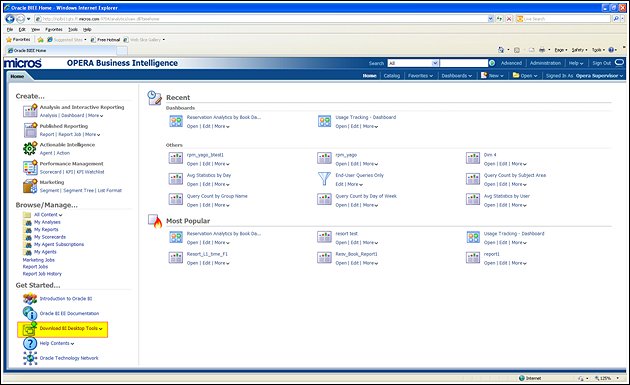Click the Marketing icon in Create section
The image size is (630, 385).
[x=30, y=186]
